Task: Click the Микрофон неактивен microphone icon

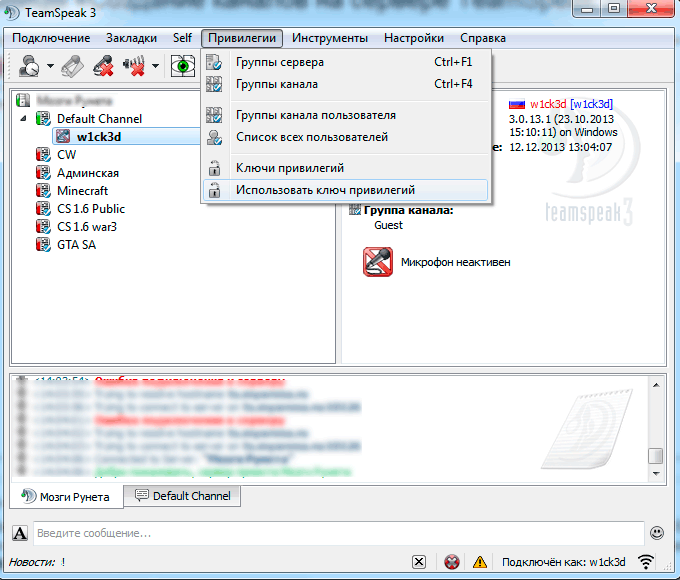Action: (378, 262)
